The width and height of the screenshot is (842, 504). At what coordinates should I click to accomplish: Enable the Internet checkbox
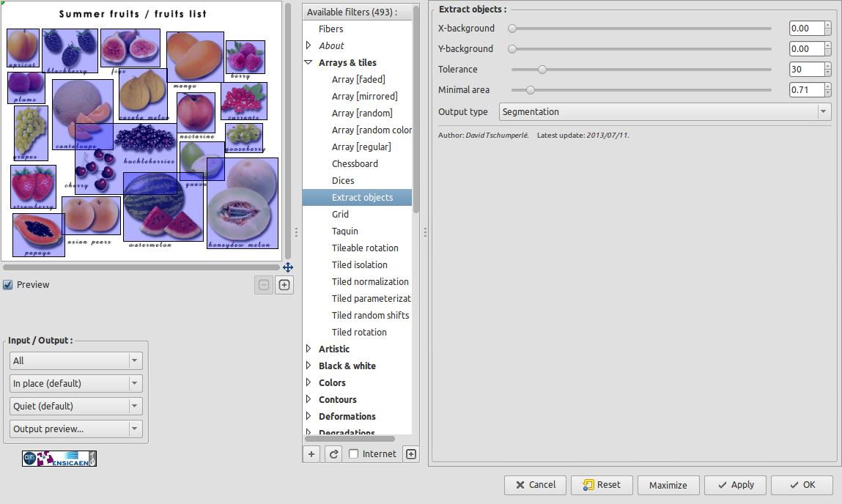353,454
